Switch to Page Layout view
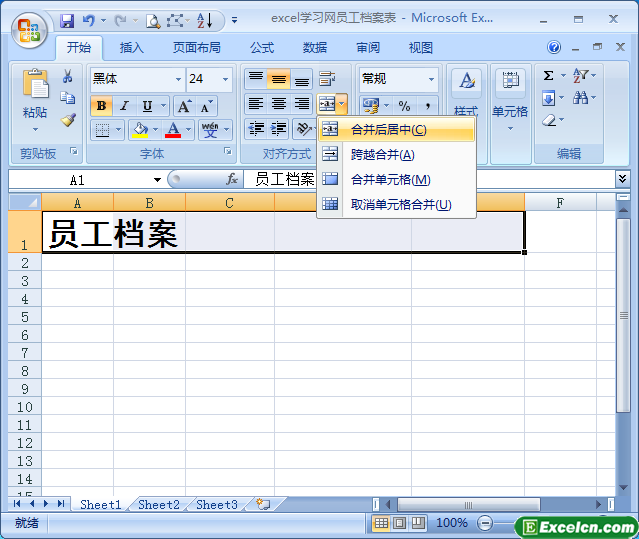The image size is (639, 539). pos(399,523)
